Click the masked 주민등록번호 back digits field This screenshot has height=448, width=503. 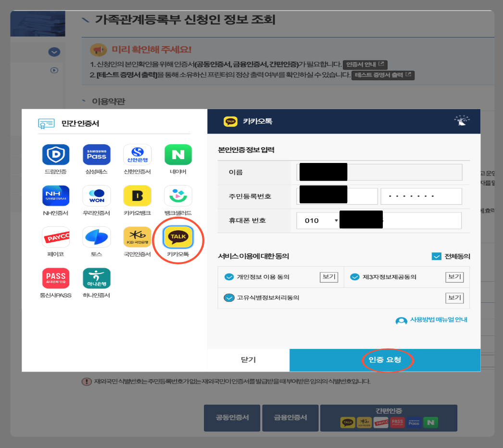(x=421, y=196)
